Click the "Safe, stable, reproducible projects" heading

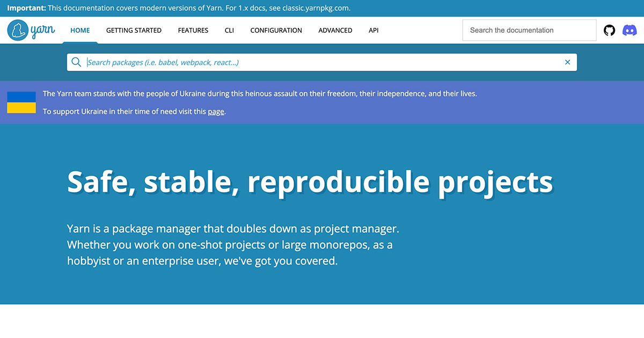(310, 182)
